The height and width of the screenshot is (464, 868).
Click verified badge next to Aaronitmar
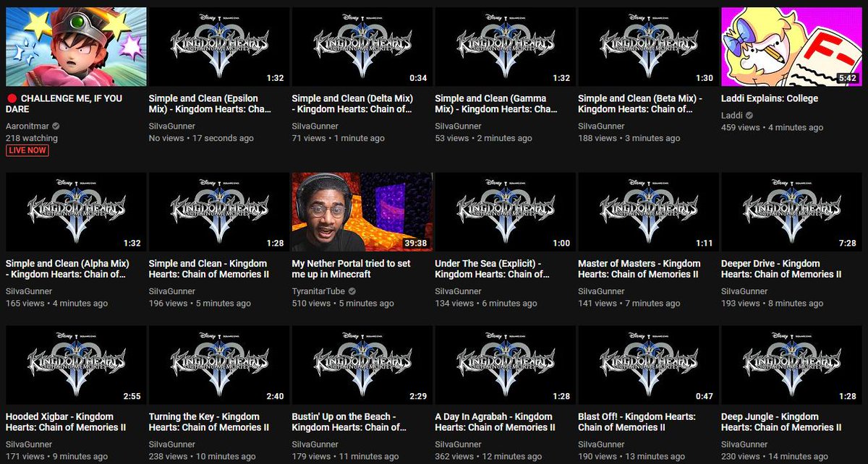(56, 126)
